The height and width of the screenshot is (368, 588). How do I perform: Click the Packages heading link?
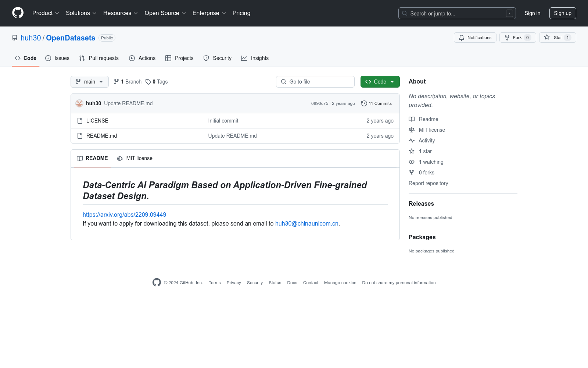pos(422,237)
